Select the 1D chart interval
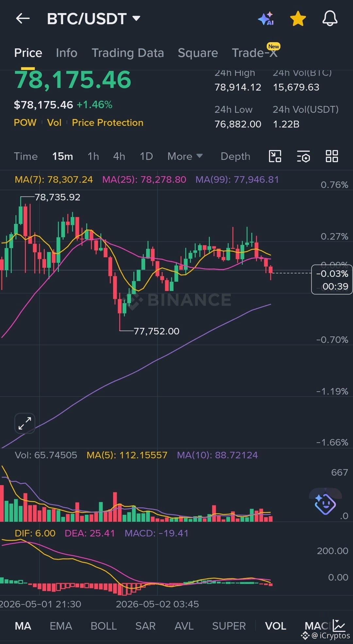353x644 pixels. pyautogui.click(x=146, y=156)
